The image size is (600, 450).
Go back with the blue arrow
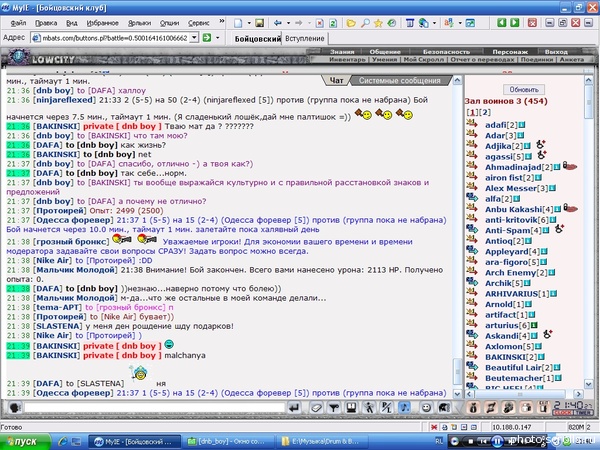tap(278, 23)
